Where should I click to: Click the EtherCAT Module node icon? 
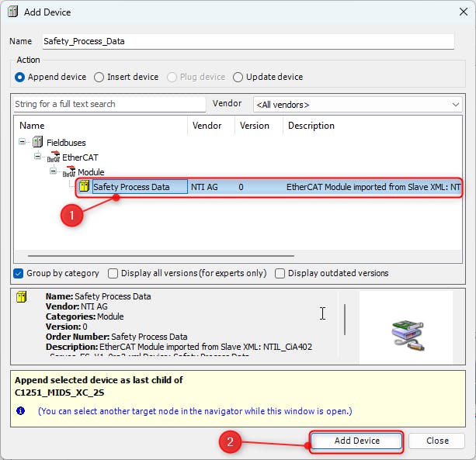pyautogui.click(x=69, y=172)
